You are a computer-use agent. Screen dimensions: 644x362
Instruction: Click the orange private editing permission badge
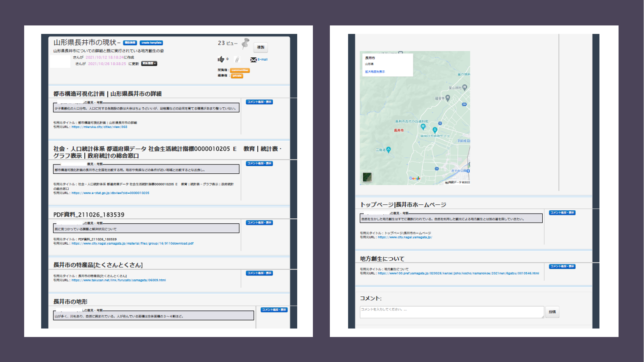[237, 76]
